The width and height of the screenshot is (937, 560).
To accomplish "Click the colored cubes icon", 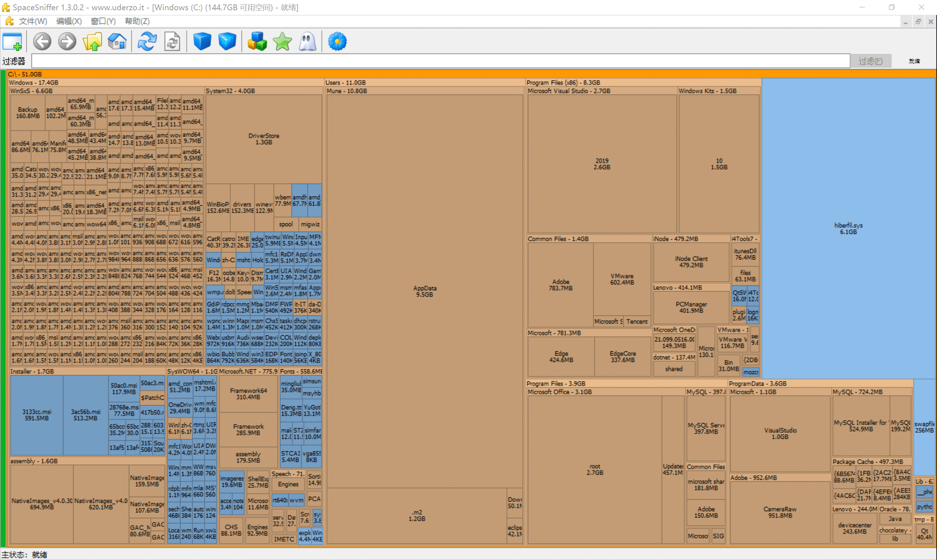I will 257,41.
